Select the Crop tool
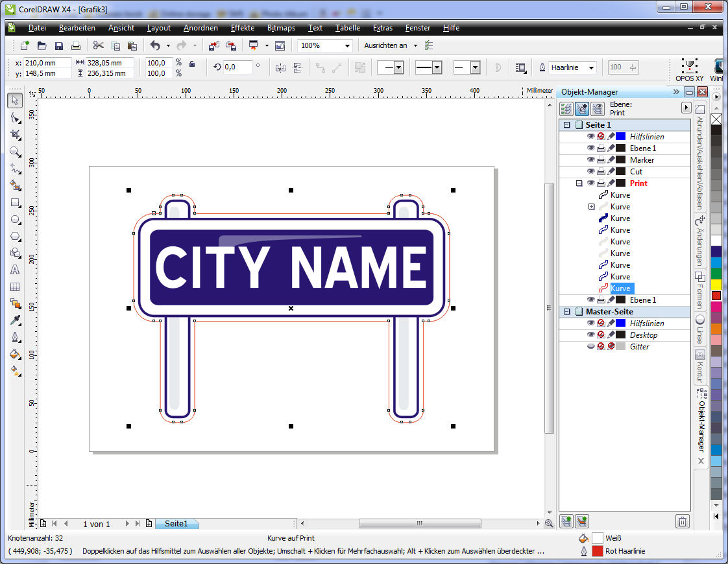Screen dimensions: 728x564 [15, 135]
